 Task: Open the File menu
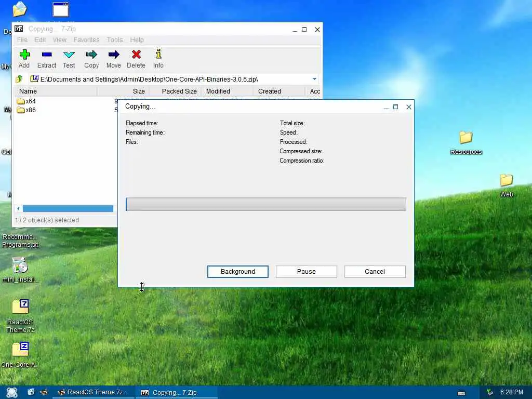(22, 39)
